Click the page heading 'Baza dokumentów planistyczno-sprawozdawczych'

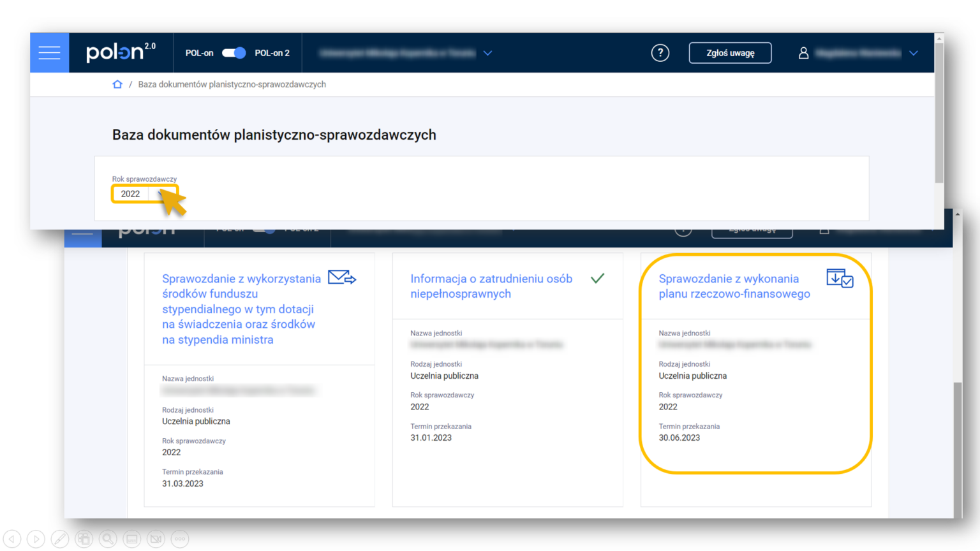coord(274,135)
